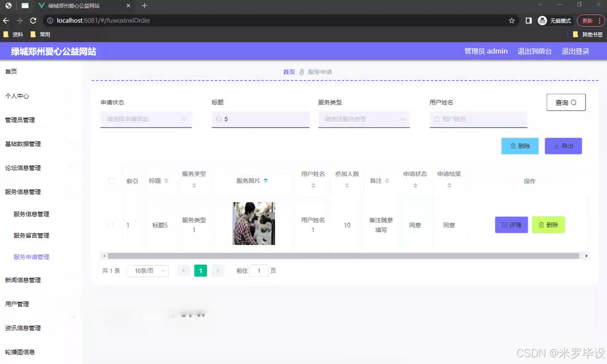Click the trash icon on the green row 删除 button

[543, 225]
